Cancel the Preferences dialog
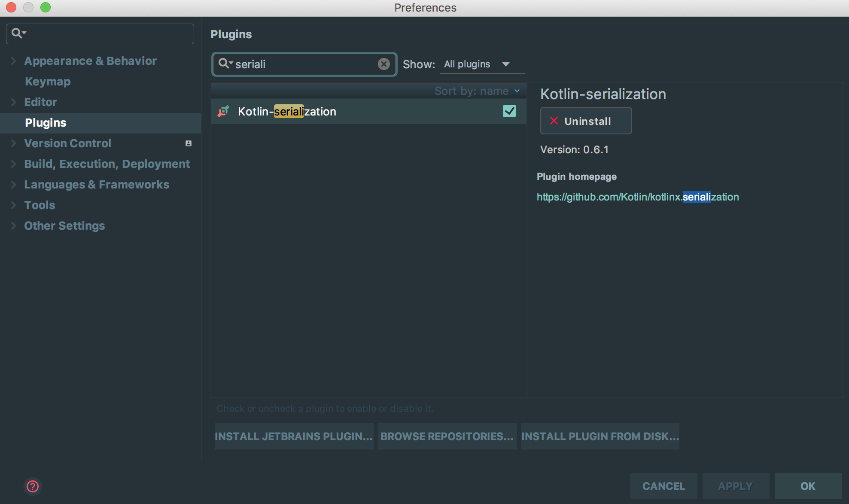849x504 pixels. coord(663,486)
